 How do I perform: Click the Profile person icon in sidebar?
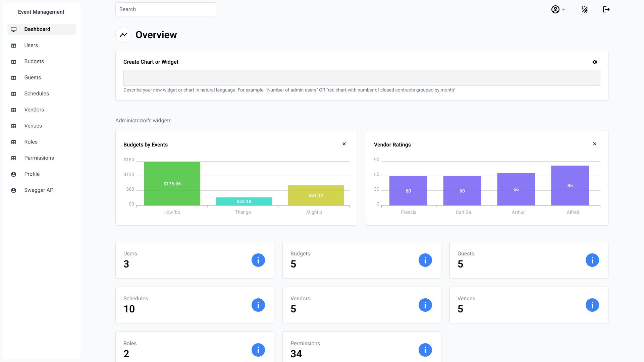[x=13, y=174]
